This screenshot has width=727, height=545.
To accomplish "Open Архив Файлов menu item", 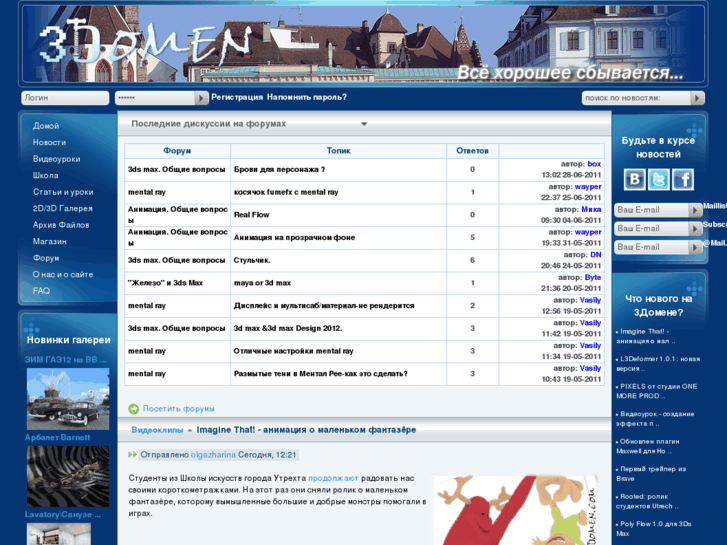I will pyautogui.click(x=61, y=225).
